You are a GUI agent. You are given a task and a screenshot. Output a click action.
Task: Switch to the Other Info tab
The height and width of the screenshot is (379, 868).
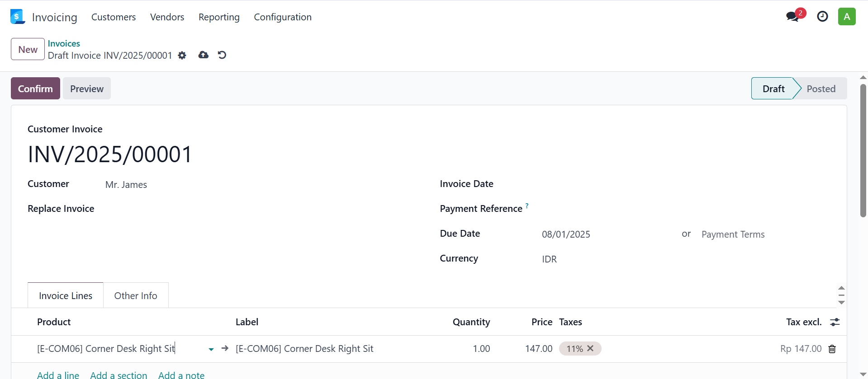(136, 295)
